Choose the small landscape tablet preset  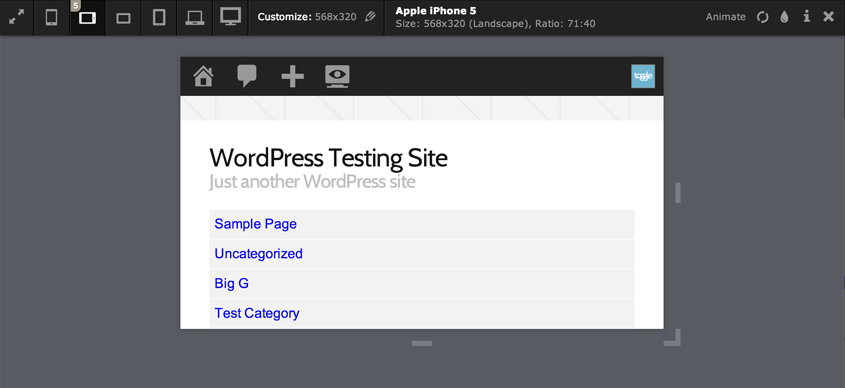coord(123,18)
